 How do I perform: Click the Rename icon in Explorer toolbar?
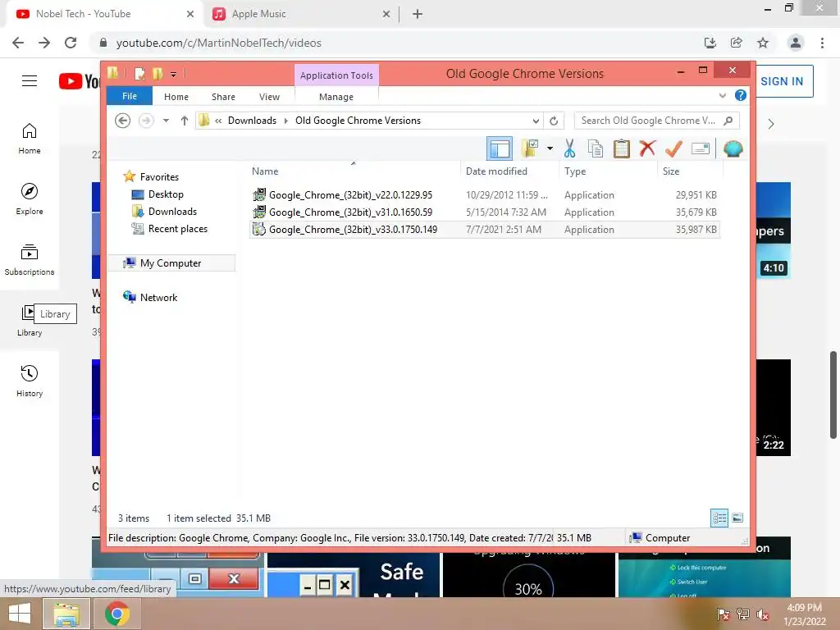(701, 148)
